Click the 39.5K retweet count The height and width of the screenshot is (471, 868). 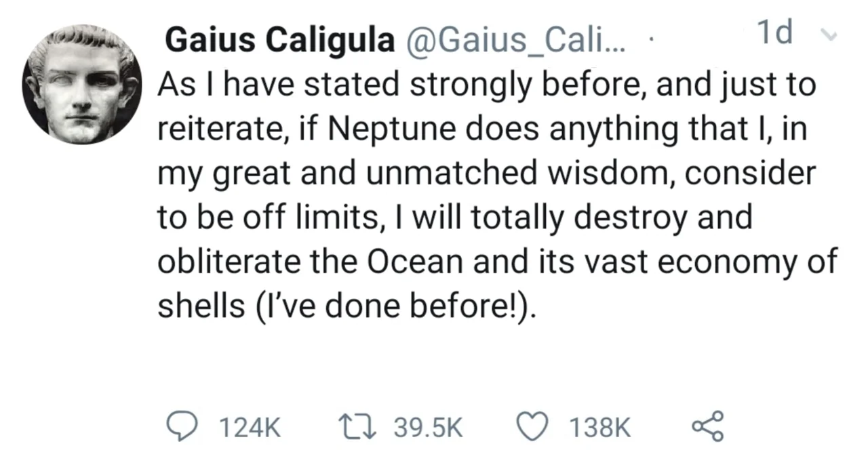[x=430, y=428]
